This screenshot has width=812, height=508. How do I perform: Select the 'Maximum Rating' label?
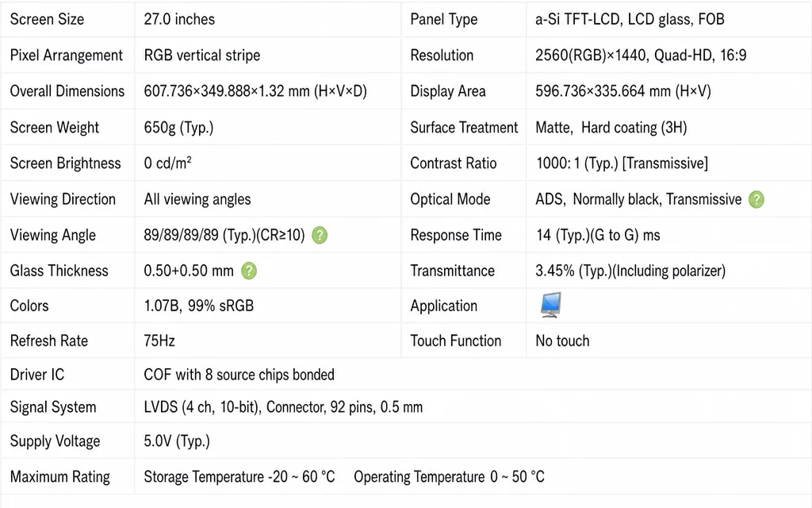pos(60,477)
